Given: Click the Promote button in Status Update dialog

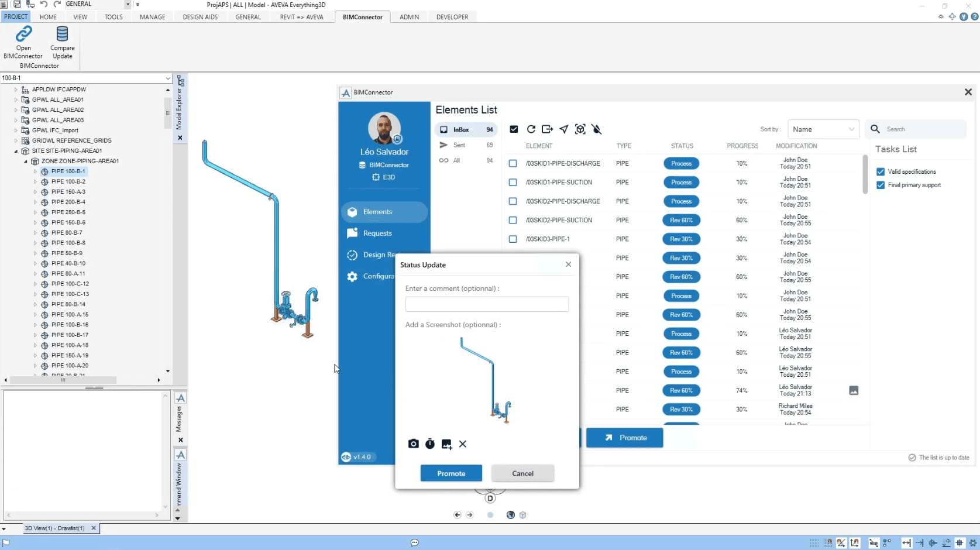Looking at the screenshot, I should click(451, 473).
